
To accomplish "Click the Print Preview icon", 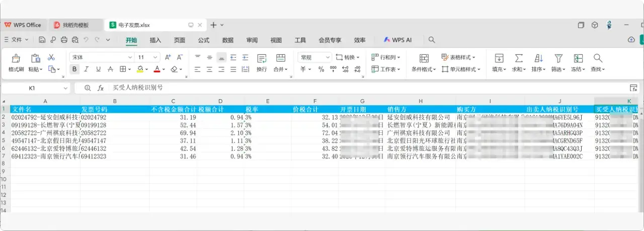I will 75,40.
